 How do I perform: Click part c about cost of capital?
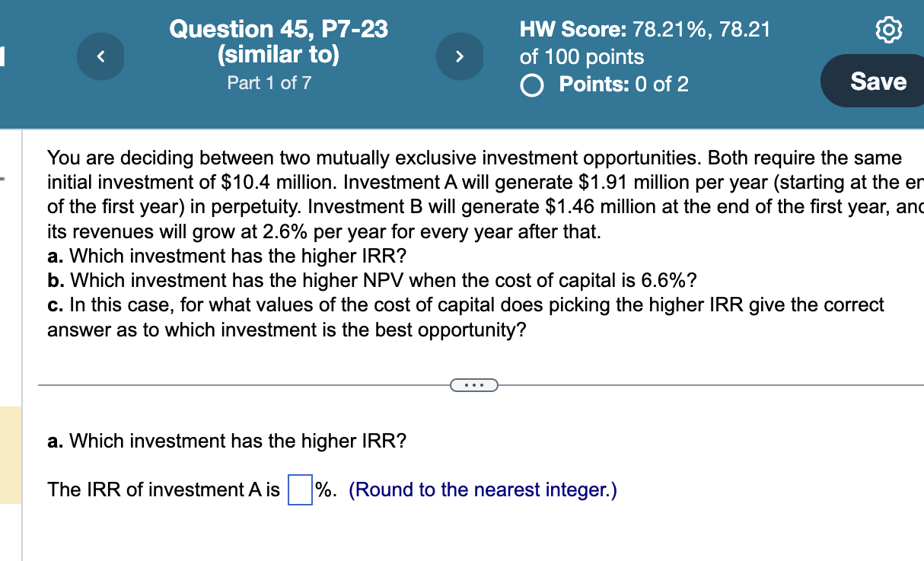click(466, 317)
